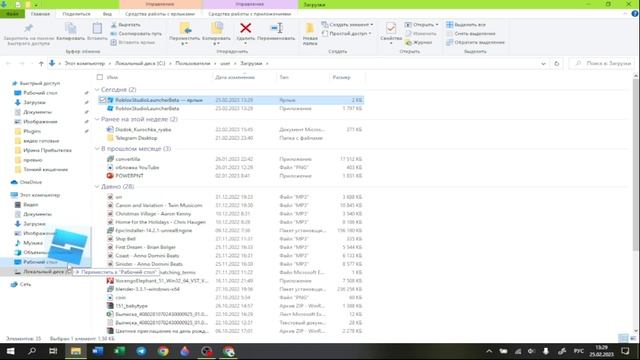Viewport: 640px width, 360px height.
Task: Click Скопировать путь in the ribbon
Action: (136, 33)
